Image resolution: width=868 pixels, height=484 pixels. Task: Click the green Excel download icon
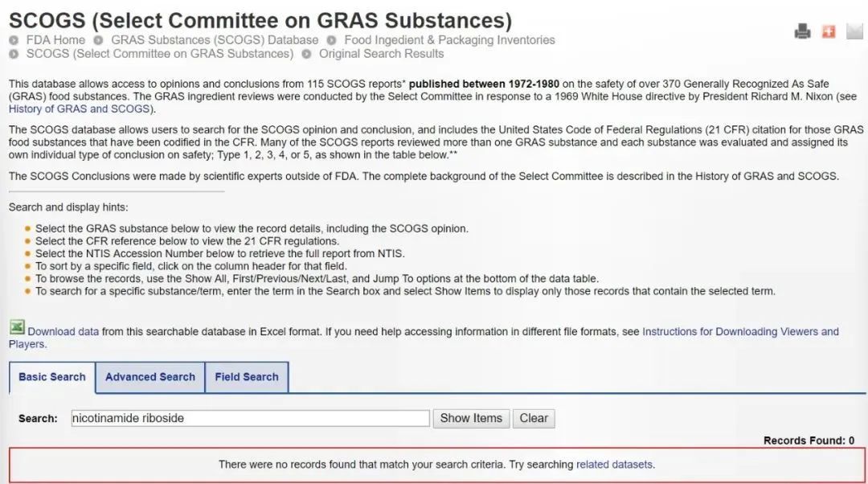tap(17, 328)
